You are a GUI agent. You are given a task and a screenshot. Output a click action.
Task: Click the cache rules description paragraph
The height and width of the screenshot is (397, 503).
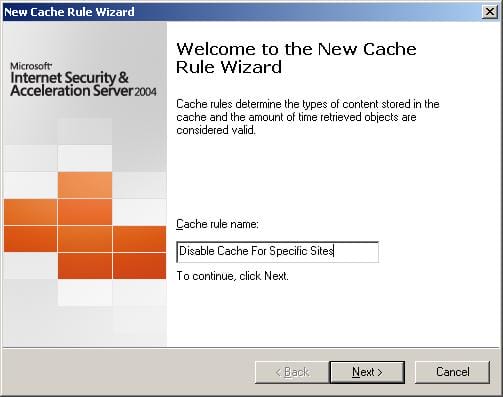pyautogui.click(x=308, y=117)
